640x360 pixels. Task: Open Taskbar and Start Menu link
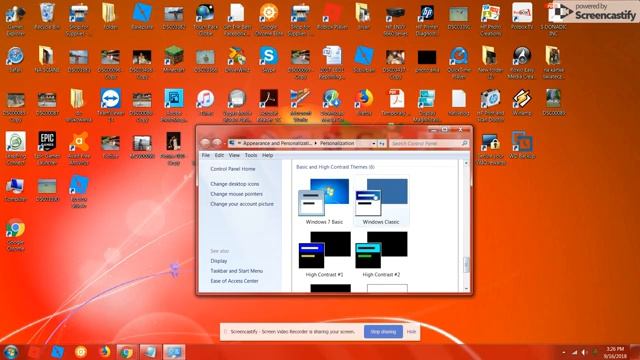pos(236,271)
